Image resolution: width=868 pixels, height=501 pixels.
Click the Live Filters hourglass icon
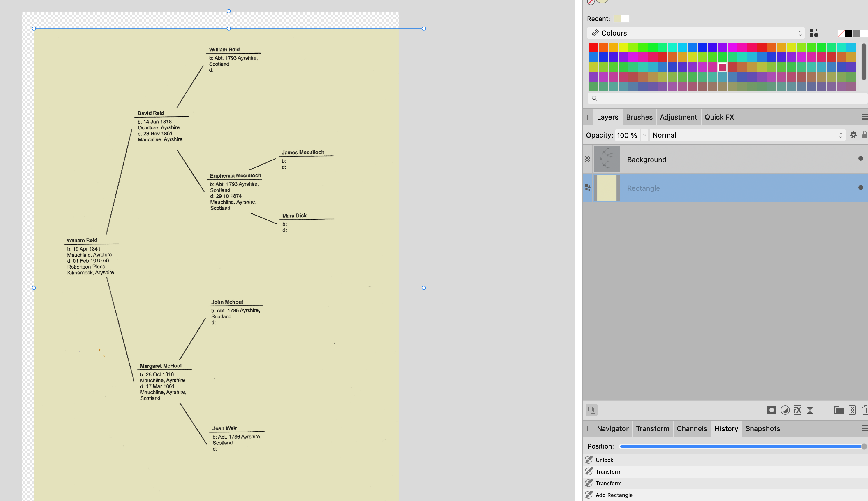click(810, 410)
